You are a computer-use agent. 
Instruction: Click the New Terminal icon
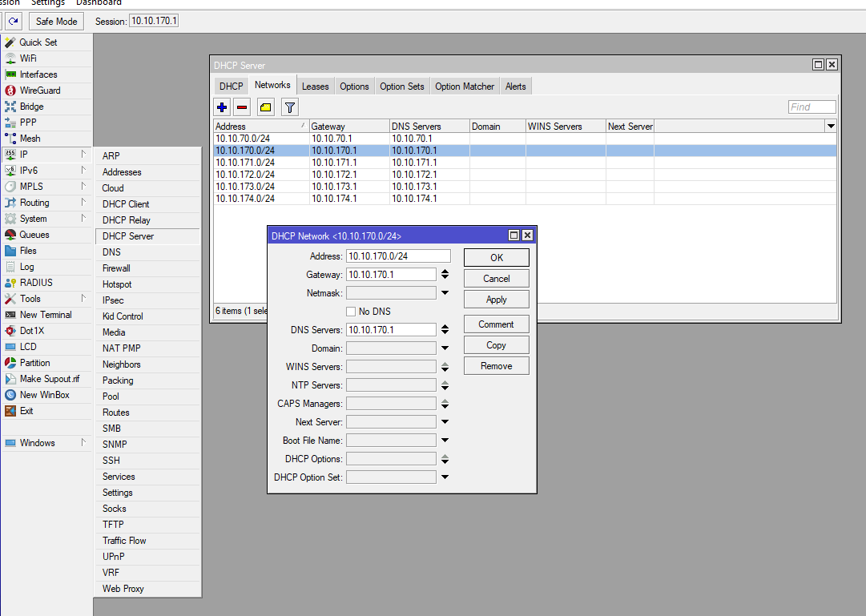(10, 314)
